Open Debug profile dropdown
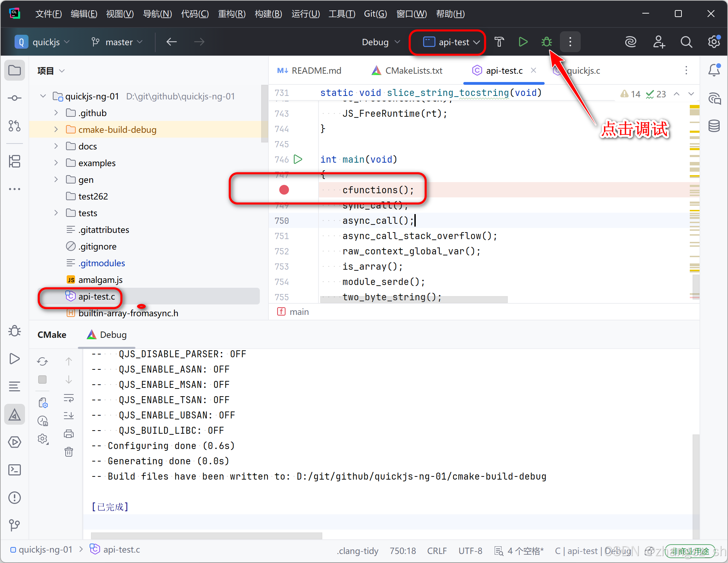 point(381,42)
